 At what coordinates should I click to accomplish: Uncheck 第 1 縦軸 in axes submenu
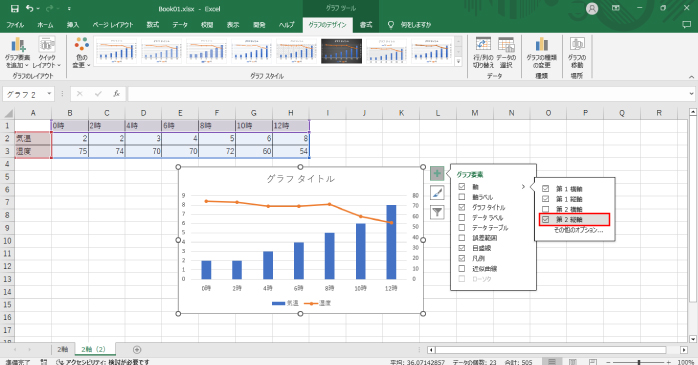pyautogui.click(x=545, y=199)
